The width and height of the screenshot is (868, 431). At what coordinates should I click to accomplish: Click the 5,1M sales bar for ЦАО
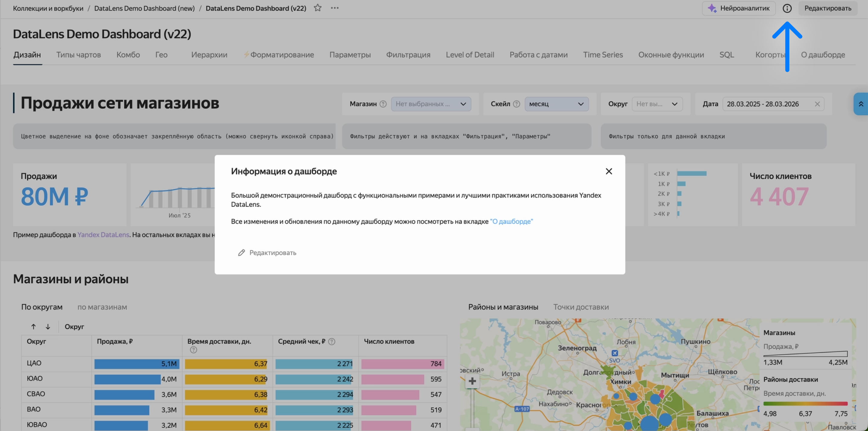coord(137,364)
